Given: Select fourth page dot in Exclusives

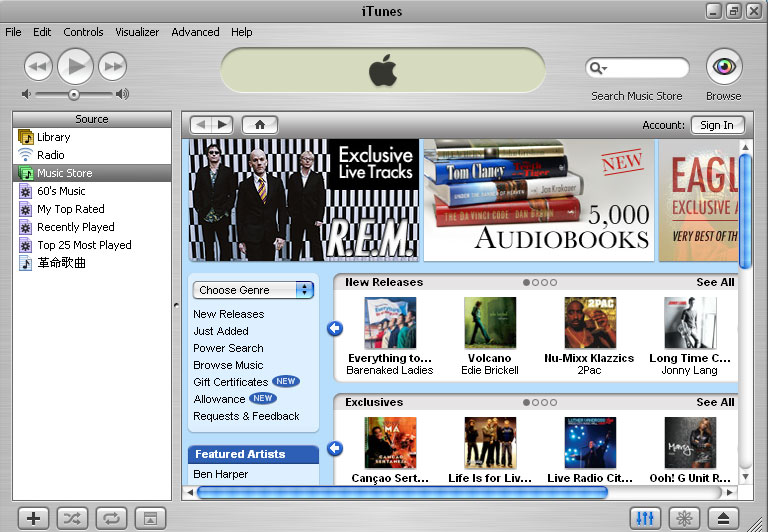Looking at the screenshot, I should [553, 403].
